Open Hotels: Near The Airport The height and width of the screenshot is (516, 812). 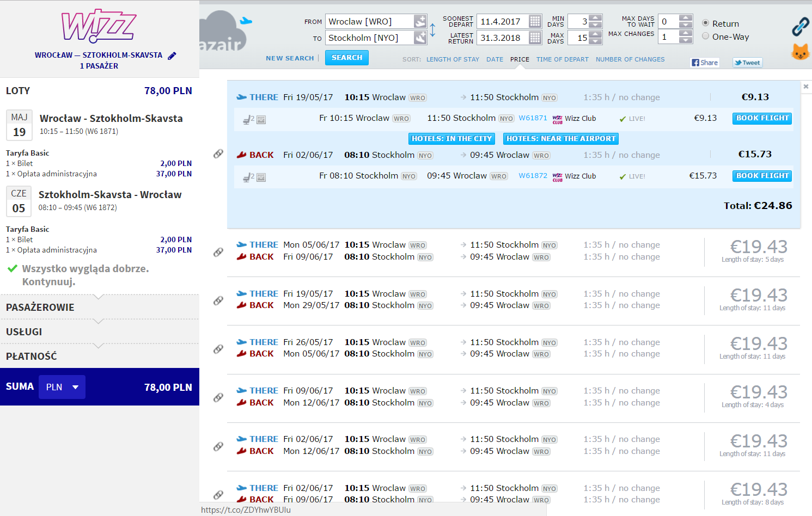pyautogui.click(x=561, y=139)
